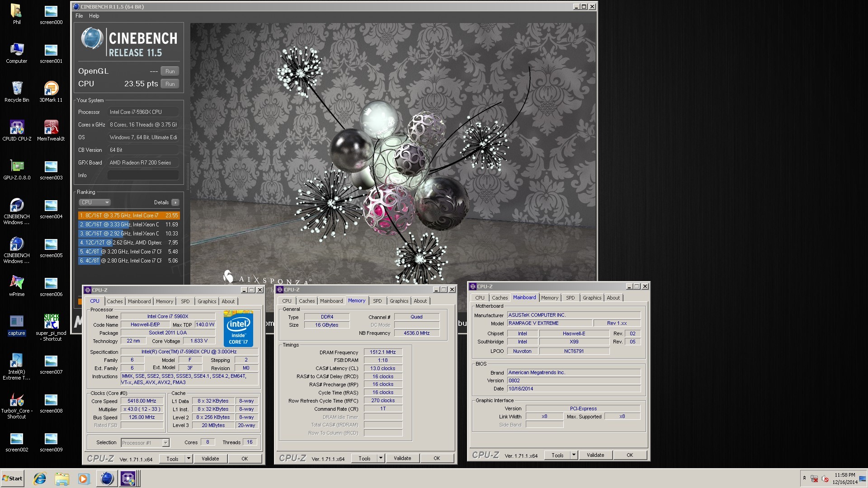Open Cinebench File menu
This screenshot has height=488, width=868.
pos(79,16)
